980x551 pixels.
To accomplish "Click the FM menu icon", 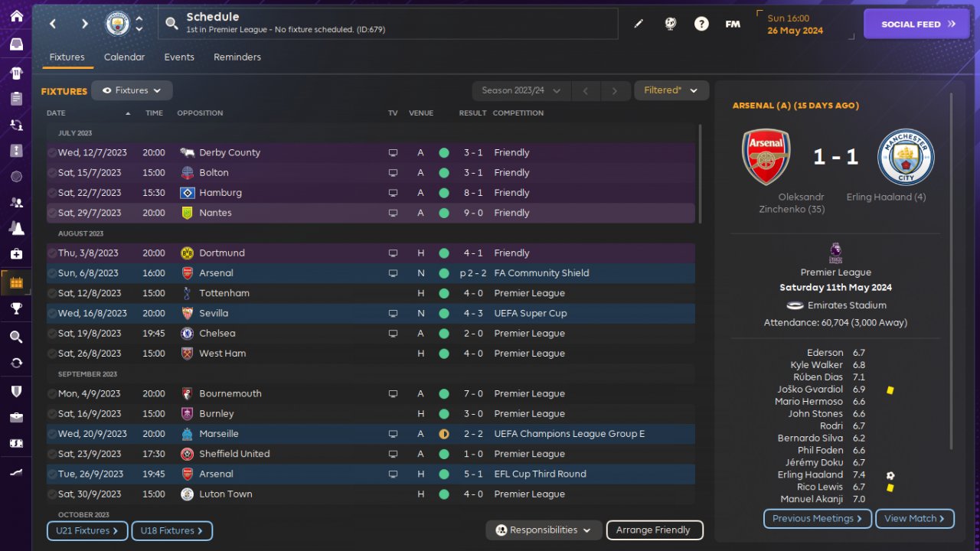I will point(733,24).
